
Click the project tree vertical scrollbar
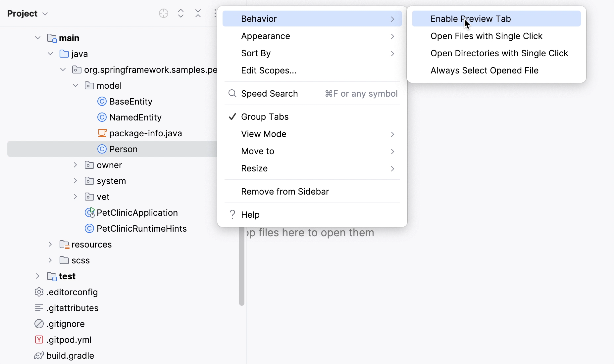(x=241, y=265)
